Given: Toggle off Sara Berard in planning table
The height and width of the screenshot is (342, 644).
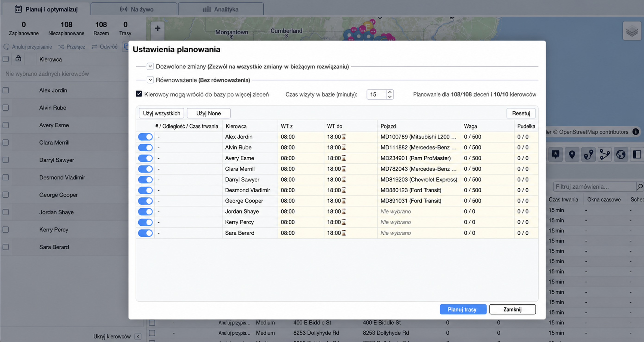Looking at the screenshot, I should 145,233.
